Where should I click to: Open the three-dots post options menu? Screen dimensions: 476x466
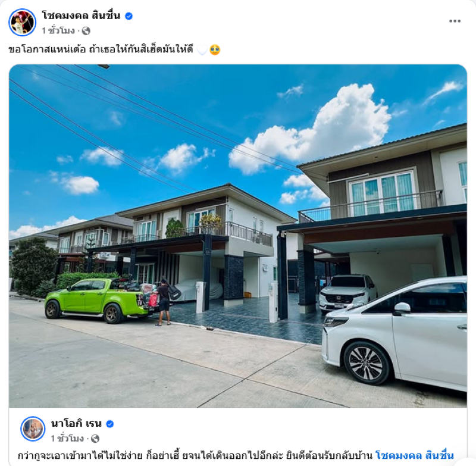coord(455,21)
